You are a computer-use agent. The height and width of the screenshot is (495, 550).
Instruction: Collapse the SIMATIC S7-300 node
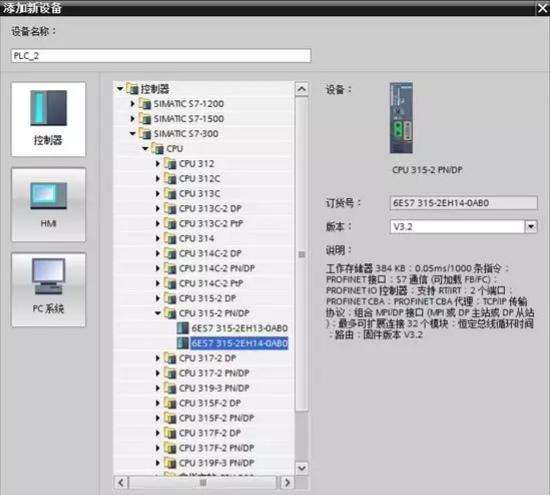(x=133, y=134)
